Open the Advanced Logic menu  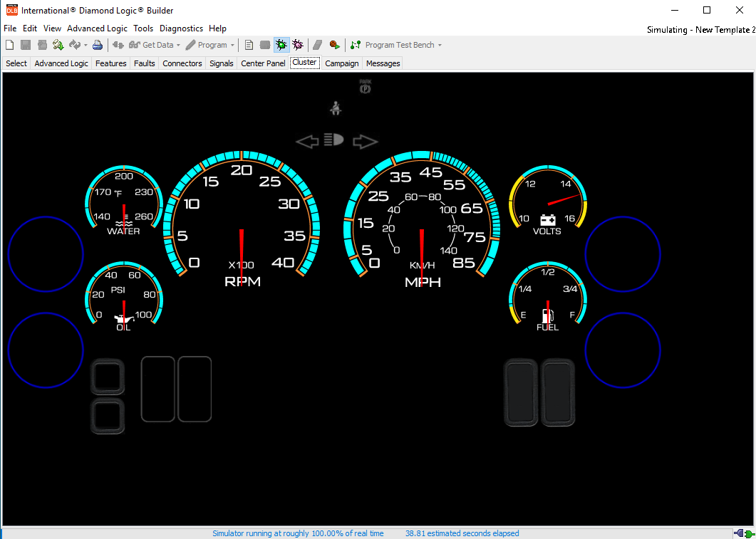point(97,28)
